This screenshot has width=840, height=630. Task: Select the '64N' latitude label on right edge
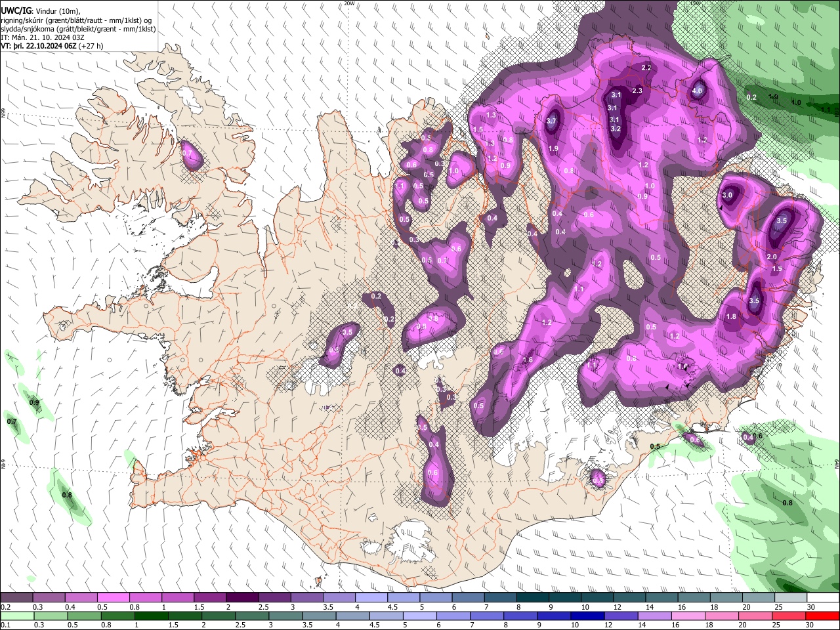tap(837, 463)
